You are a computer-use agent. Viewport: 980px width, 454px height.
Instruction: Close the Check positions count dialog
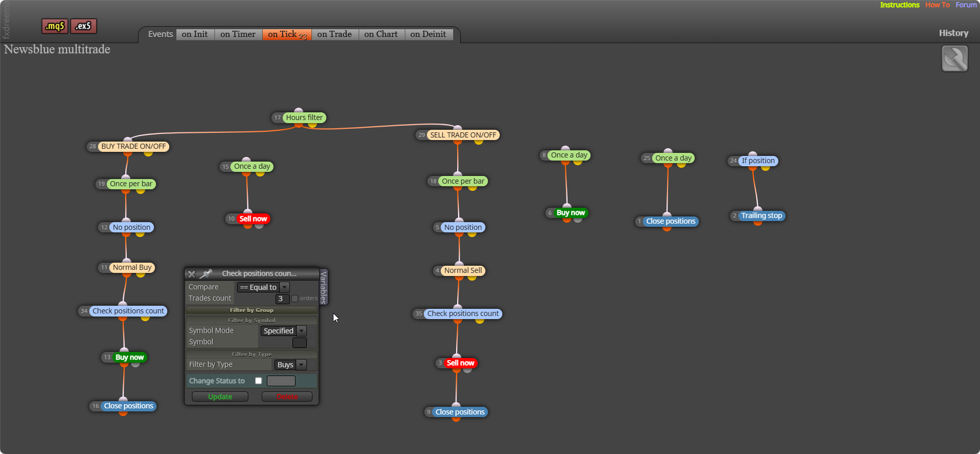pos(192,274)
